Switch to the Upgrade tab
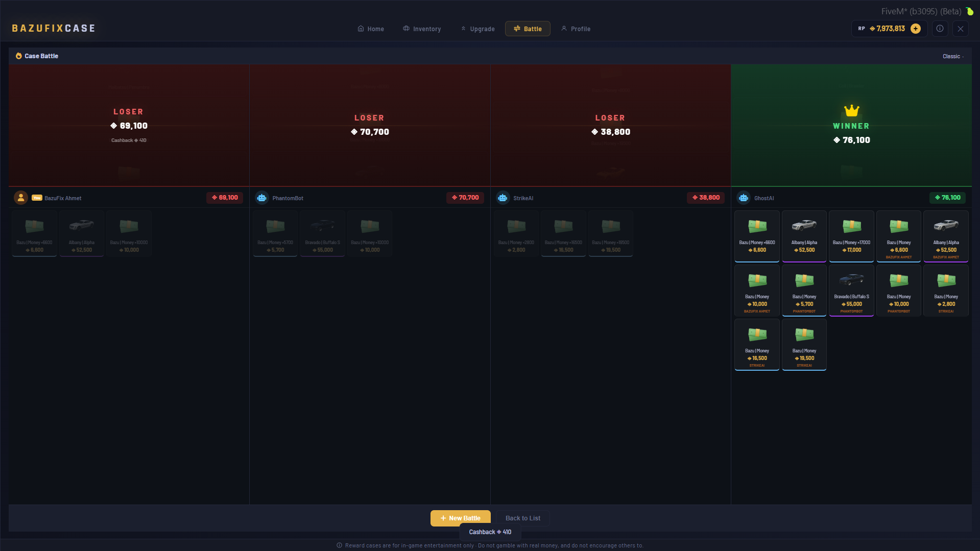The image size is (980, 551). [x=478, y=29]
